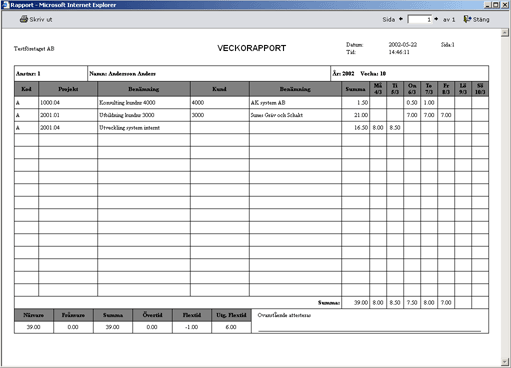This screenshot has height=368, width=511.
Task: Close the Rapport window
Action: click(505, 5)
